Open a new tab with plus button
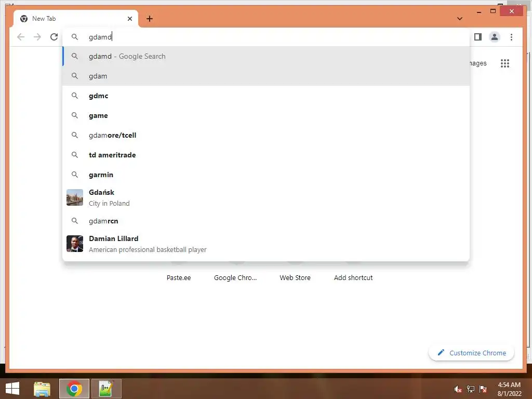 (x=150, y=19)
